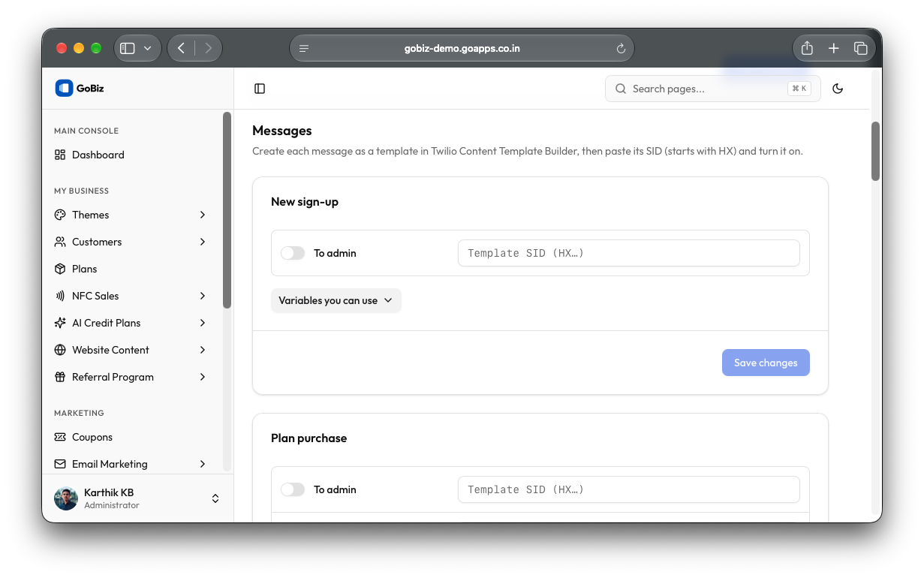924x578 pixels.
Task: Open Plans in the sidebar
Action: [x=131, y=269]
